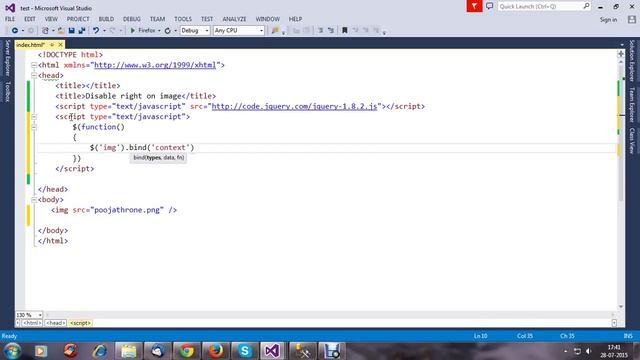Open the notifications flag icon in the title bar
This screenshot has height=360, width=640.
pos(474,6)
